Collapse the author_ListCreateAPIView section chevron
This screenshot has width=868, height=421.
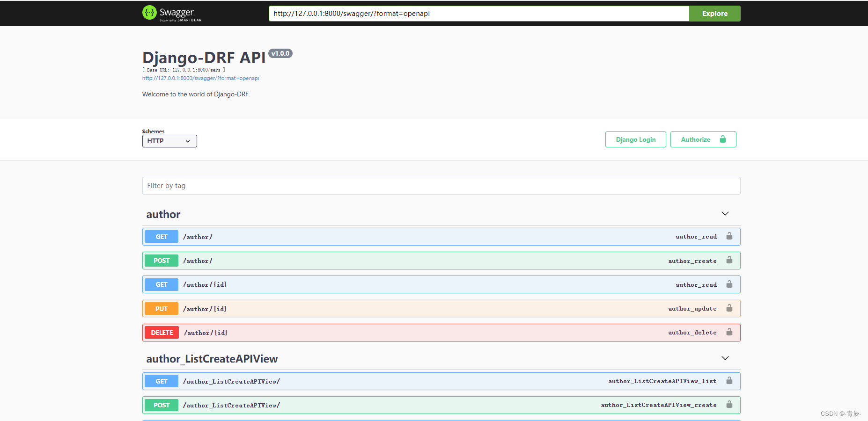pyautogui.click(x=725, y=358)
